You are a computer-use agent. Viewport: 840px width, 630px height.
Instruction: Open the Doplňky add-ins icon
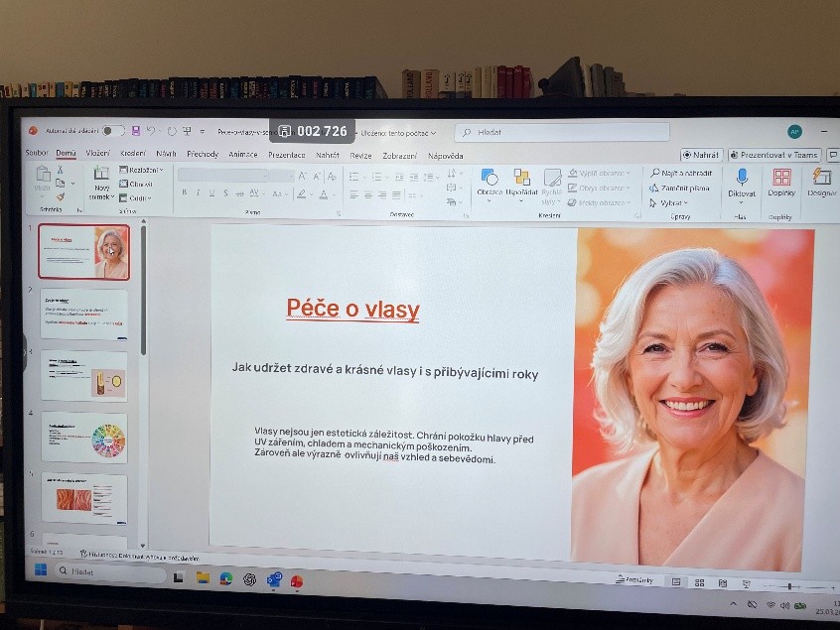click(x=781, y=179)
